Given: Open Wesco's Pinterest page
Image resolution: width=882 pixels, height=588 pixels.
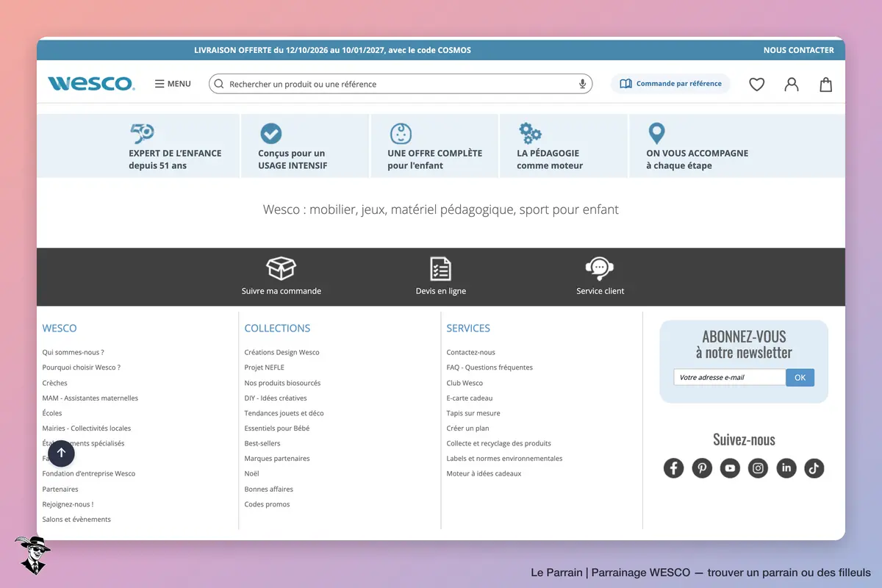Looking at the screenshot, I should tap(702, 468).
